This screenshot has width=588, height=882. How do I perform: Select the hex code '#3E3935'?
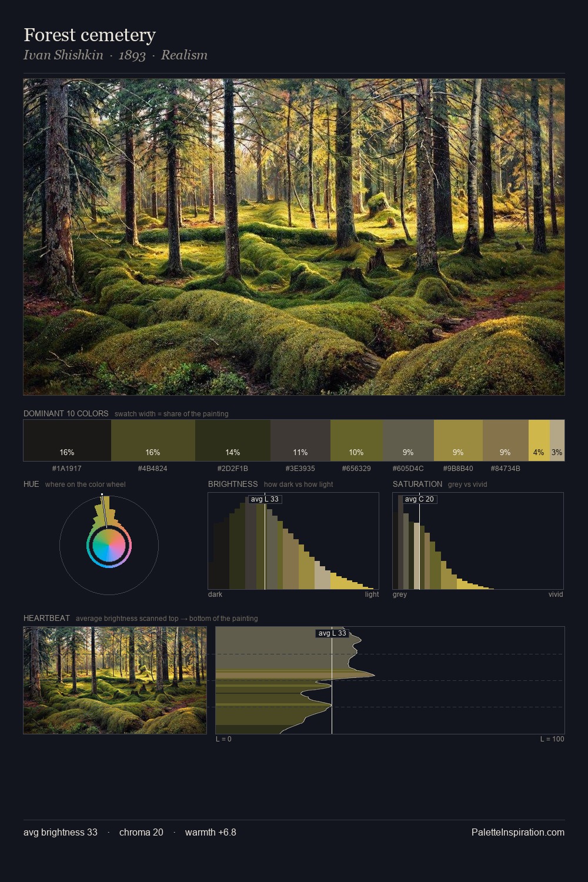(300, 469)
